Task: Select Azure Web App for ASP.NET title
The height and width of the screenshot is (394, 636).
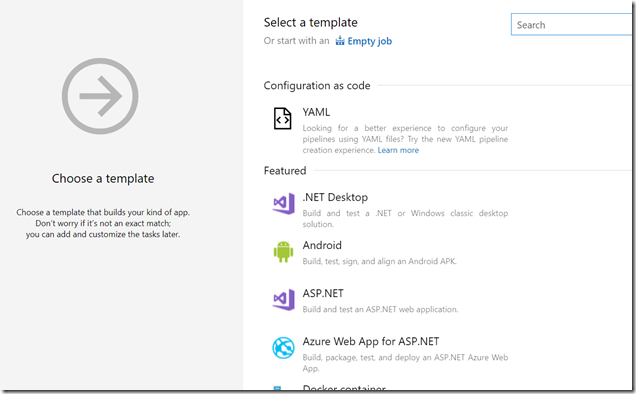Action: (x=371, y=342)
